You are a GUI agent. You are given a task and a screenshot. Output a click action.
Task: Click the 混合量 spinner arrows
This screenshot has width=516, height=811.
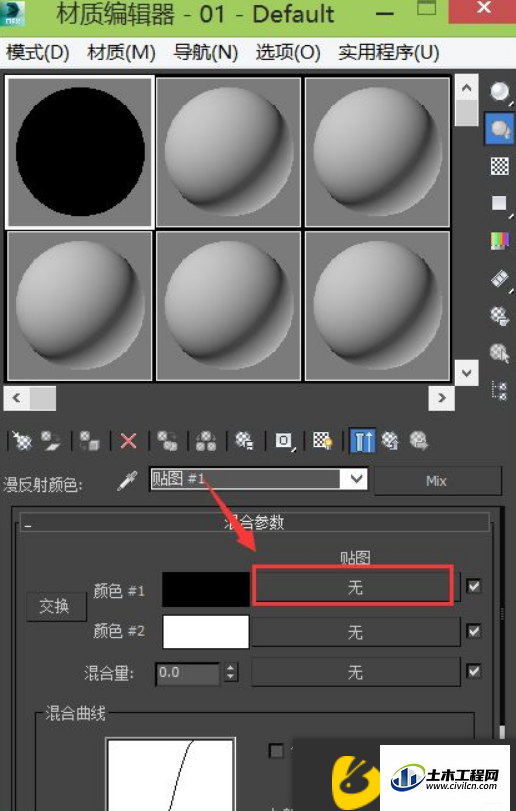(x=231, y=672)
